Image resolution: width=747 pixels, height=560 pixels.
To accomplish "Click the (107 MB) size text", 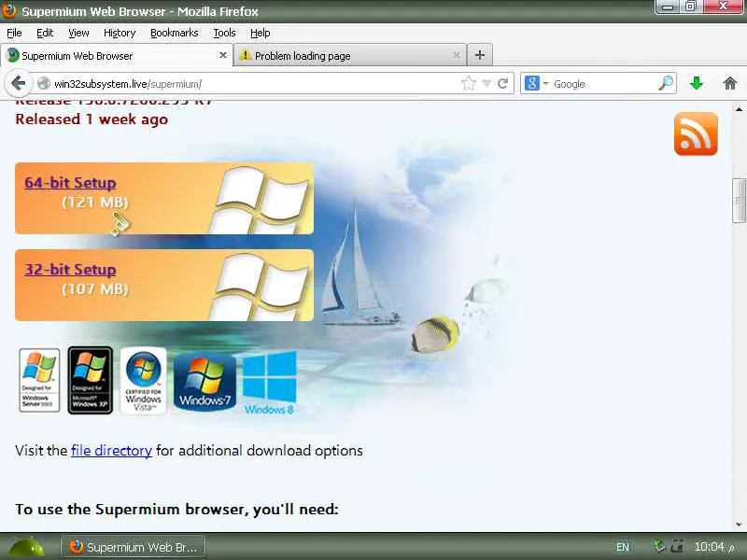I will coord(95,289).
